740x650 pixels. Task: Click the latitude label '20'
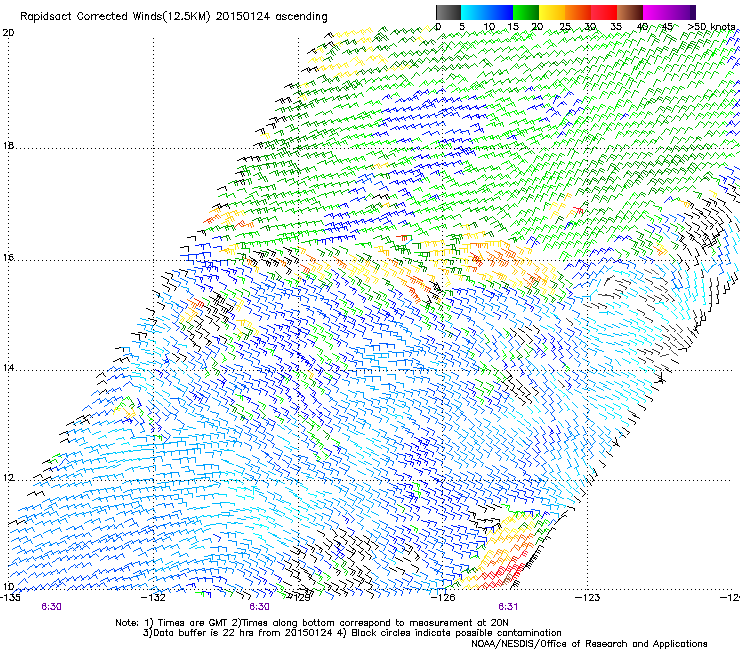pyautogui.click(x=8, y=33)
